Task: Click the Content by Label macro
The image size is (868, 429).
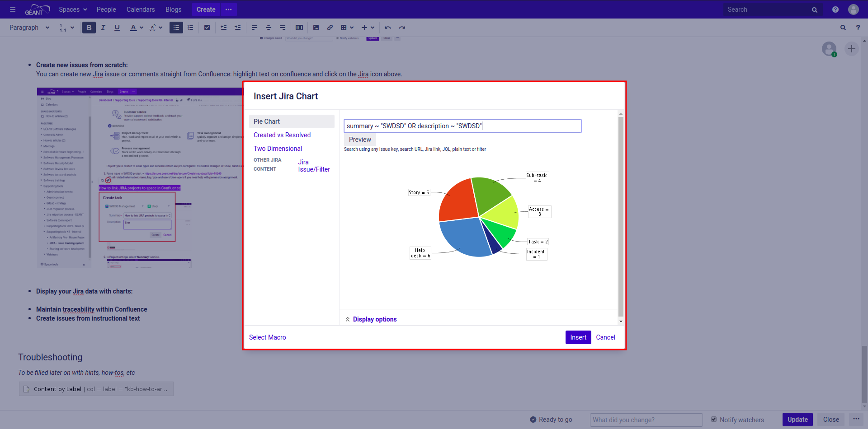Action: click(96, 389)
